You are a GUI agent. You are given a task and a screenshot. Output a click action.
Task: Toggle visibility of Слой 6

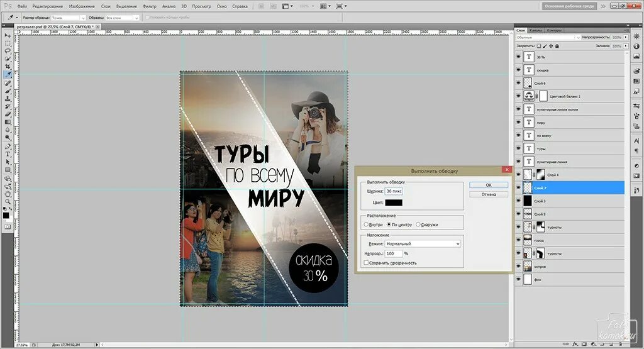[518, 83]
